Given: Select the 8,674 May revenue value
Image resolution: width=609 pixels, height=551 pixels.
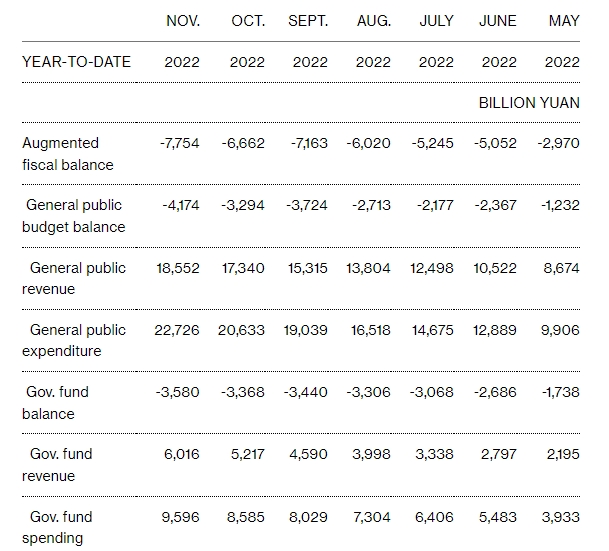Looking at the screenshot, I should click(x=559, y=268).
